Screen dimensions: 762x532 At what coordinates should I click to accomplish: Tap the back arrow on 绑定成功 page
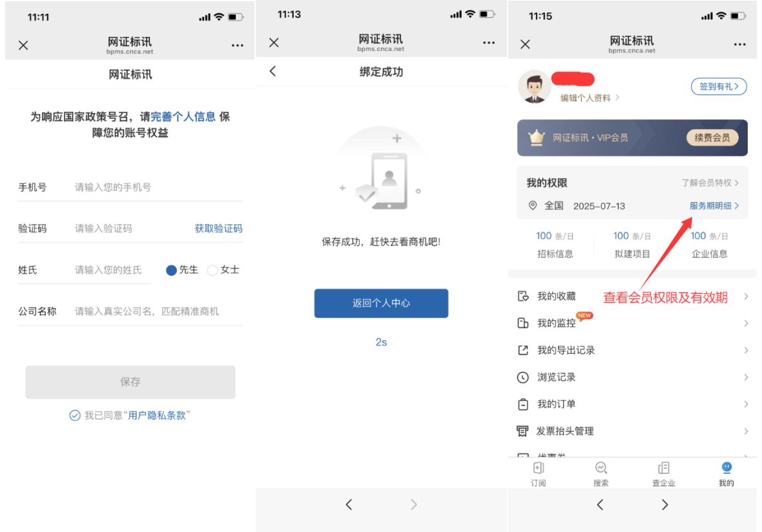273,71
